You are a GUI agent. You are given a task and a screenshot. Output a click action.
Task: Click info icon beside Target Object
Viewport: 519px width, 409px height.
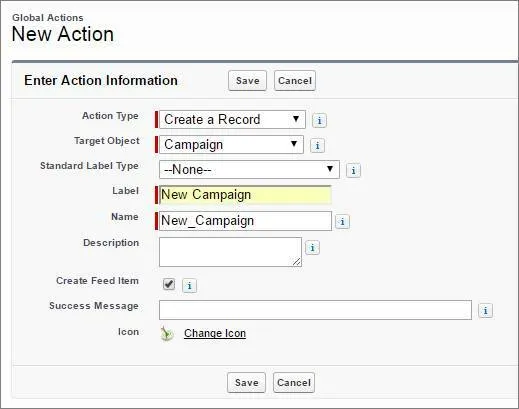317,145
